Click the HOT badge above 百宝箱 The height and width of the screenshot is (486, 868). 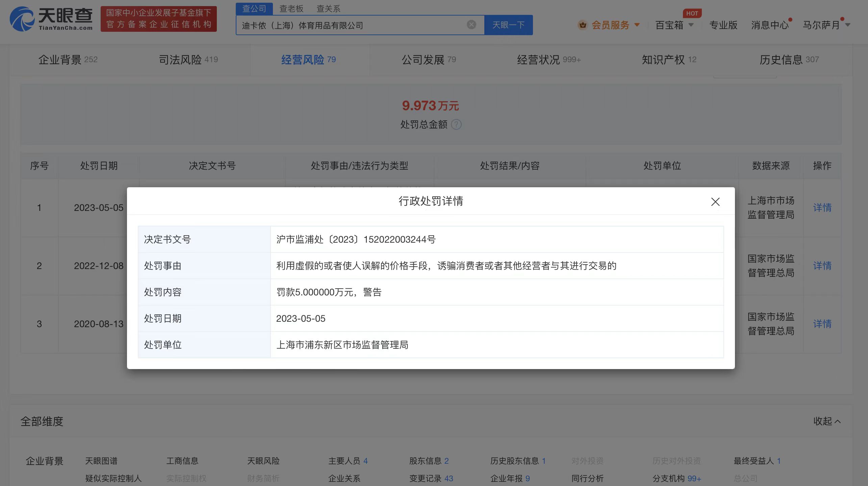(x=692, y=13)
